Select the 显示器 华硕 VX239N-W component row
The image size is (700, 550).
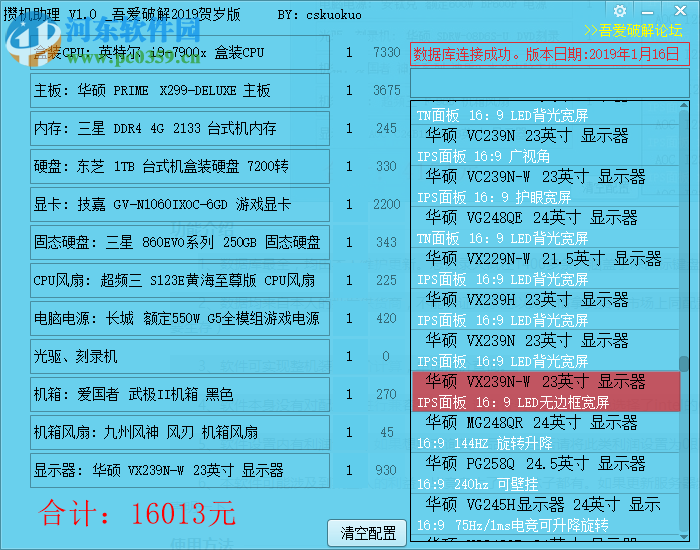(x=180, y=470)
